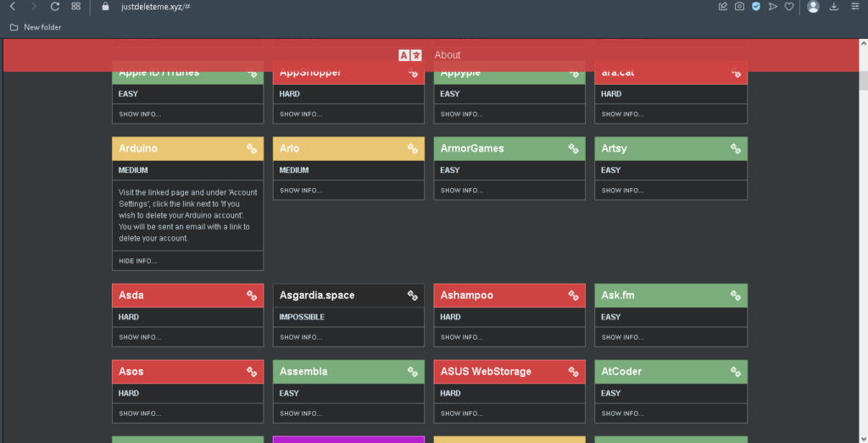Collapse Arduino details with Hide Info
Image resolution: width=868 pixels, height=443 pixels.
[x=138, y=261]
